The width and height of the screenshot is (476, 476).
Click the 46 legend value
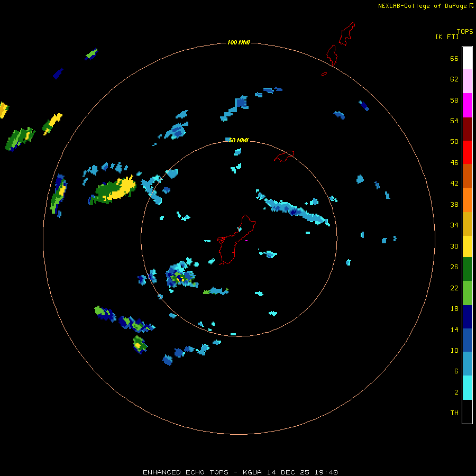454,163
